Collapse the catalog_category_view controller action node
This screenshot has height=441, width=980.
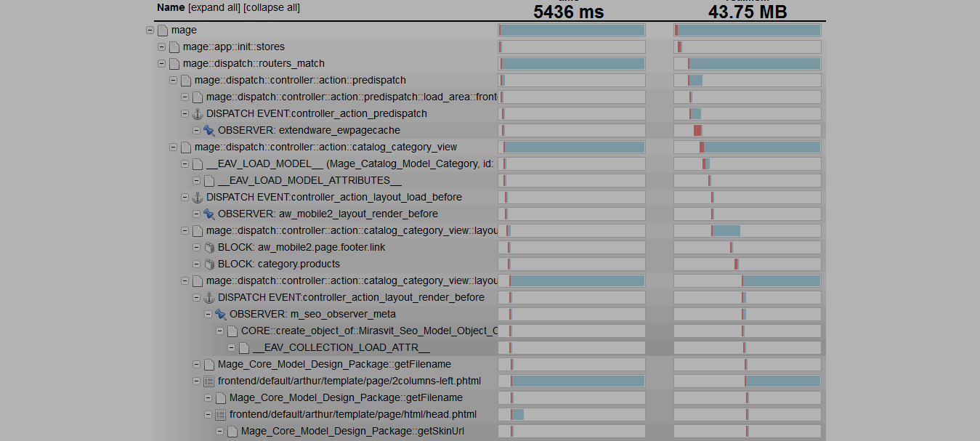click(174, 147)
